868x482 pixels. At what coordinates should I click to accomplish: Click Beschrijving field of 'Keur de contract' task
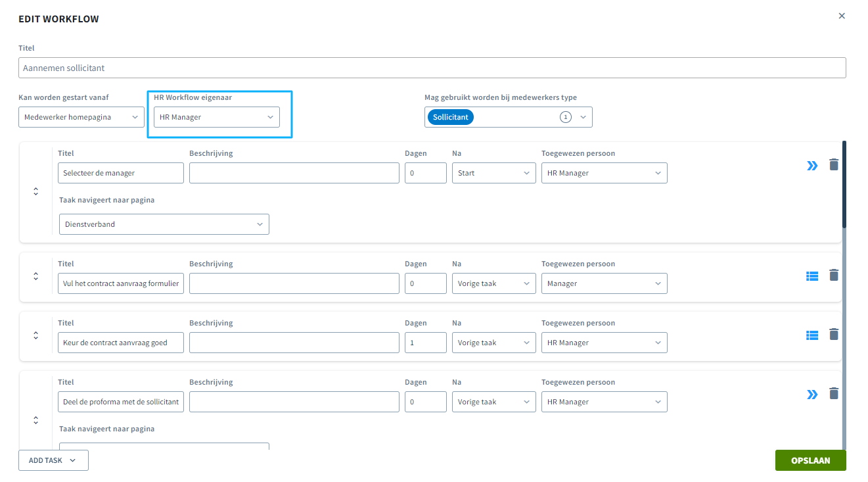pyautogui.click(x=294, y=343)
